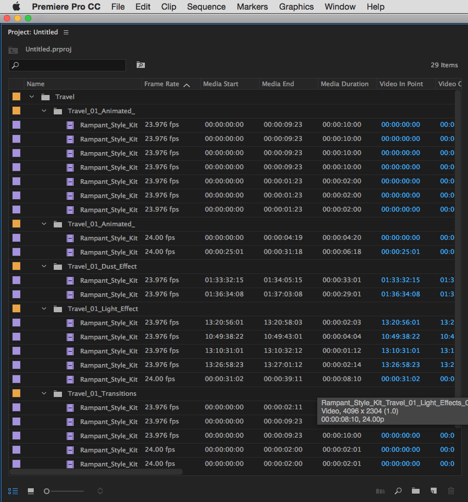The image size is (468, 502).
Task: Click the Sort Icons button beside zoom slider
Action: click(x=100, y=491)
